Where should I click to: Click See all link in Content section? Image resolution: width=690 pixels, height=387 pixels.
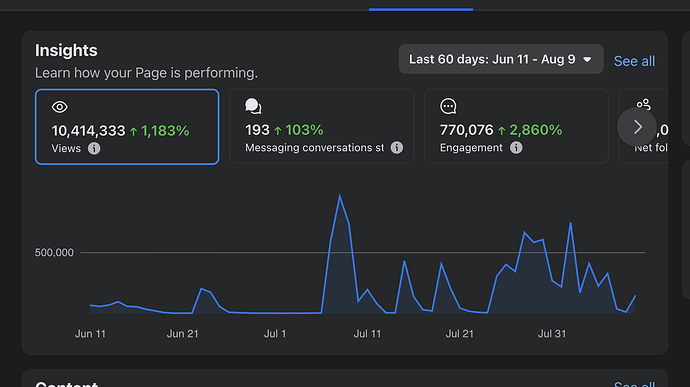[634, 383]
